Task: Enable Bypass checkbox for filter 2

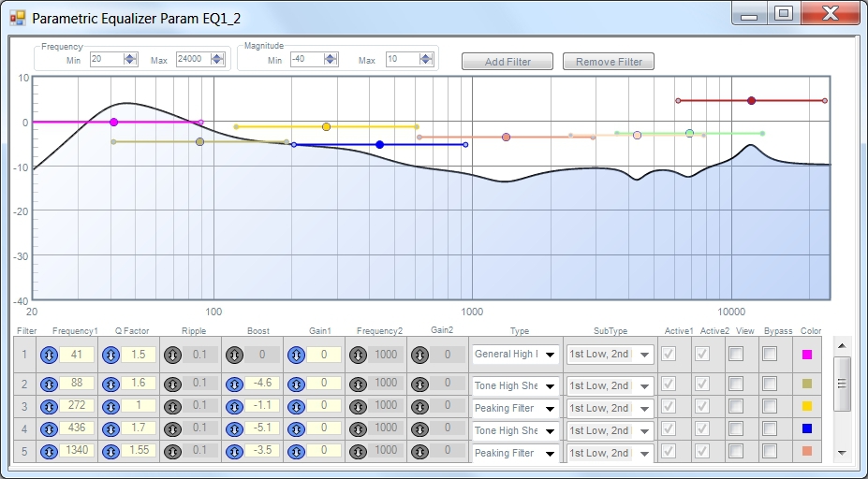Action: tap(769, 384)
